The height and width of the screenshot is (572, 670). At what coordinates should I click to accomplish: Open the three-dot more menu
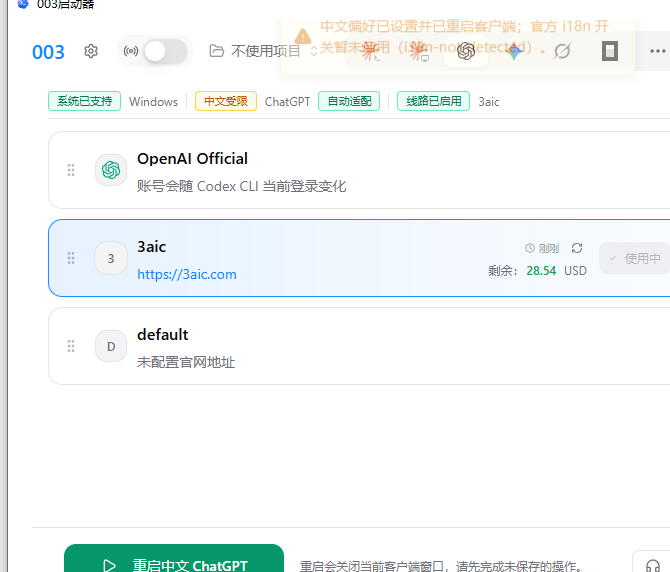point(658,51)
